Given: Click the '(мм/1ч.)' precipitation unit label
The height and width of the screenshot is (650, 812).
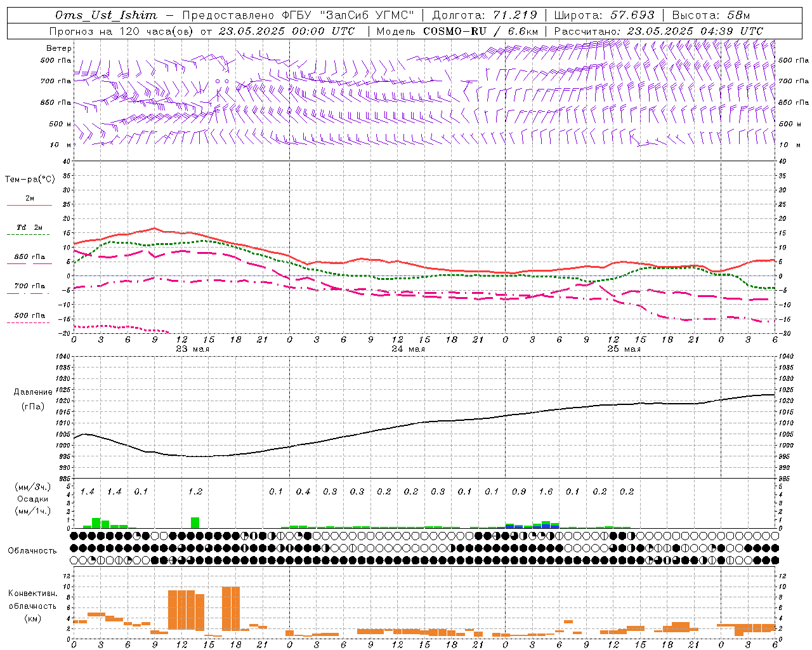Looking at the screenshot, I should pyautogui.click(x=32, y=511).
